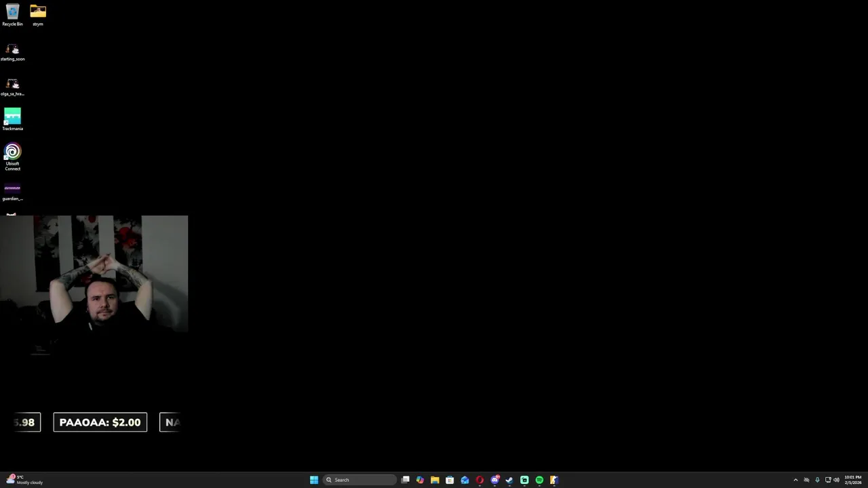Expand hidden system tray icons
The image size is (868, 488).
click(x=795, y=480)
